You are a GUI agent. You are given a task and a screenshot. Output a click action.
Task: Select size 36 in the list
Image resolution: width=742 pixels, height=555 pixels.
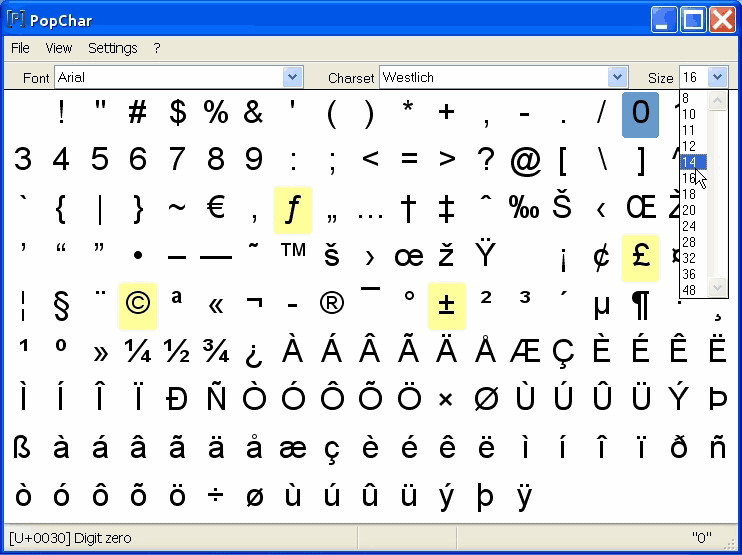(x=694, y=274)
